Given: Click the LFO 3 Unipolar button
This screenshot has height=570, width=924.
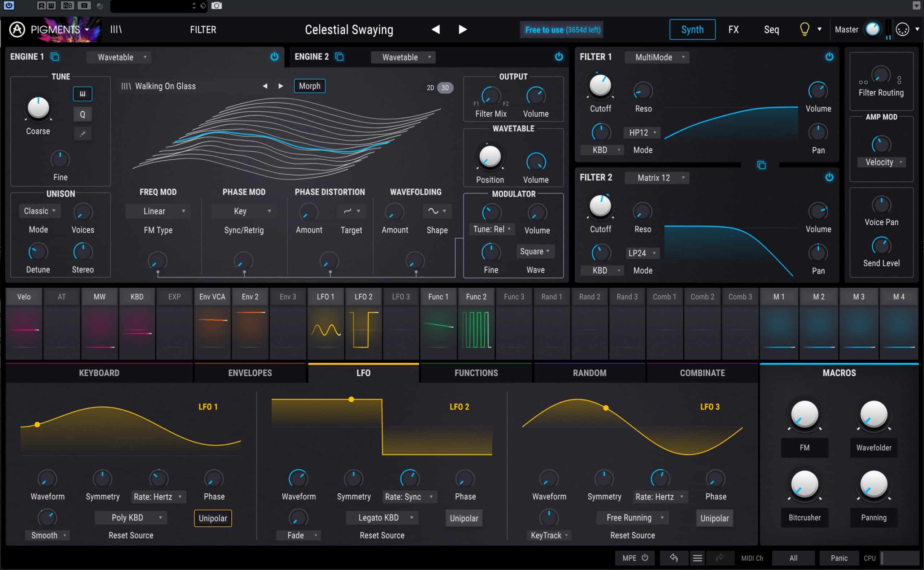Looking at the screenshot, I should coord(715,518).
